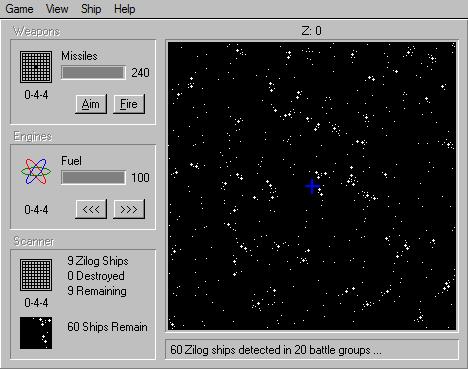Click the Aim button
This screenshot has height=369, width=468.
click(91, 104)
